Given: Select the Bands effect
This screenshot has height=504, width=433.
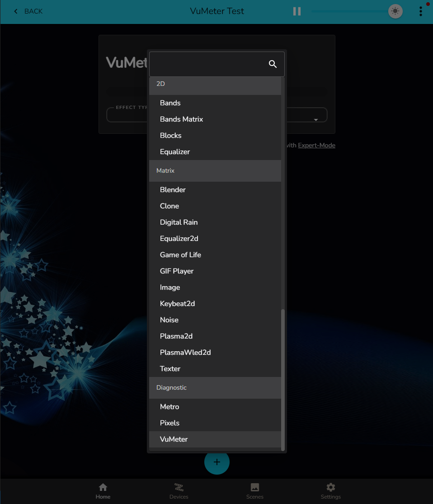Looking at the screenshot, I should pyautogui.click(x=215, y=103).
